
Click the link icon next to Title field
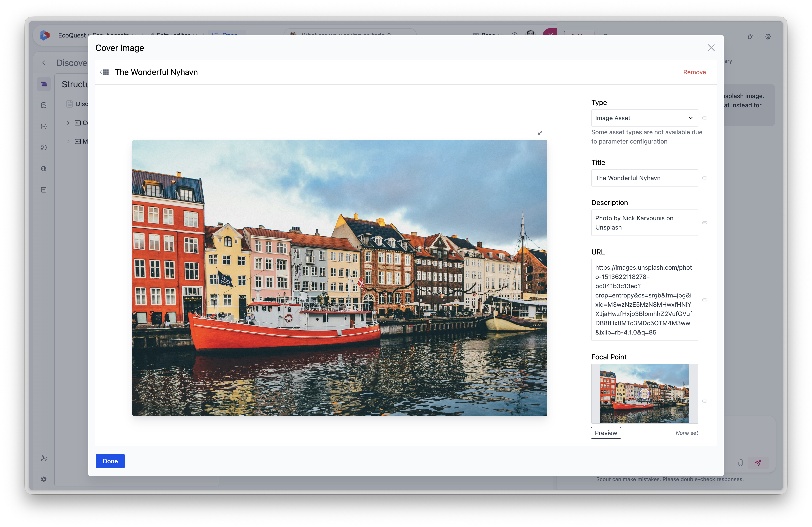[705, 178]
